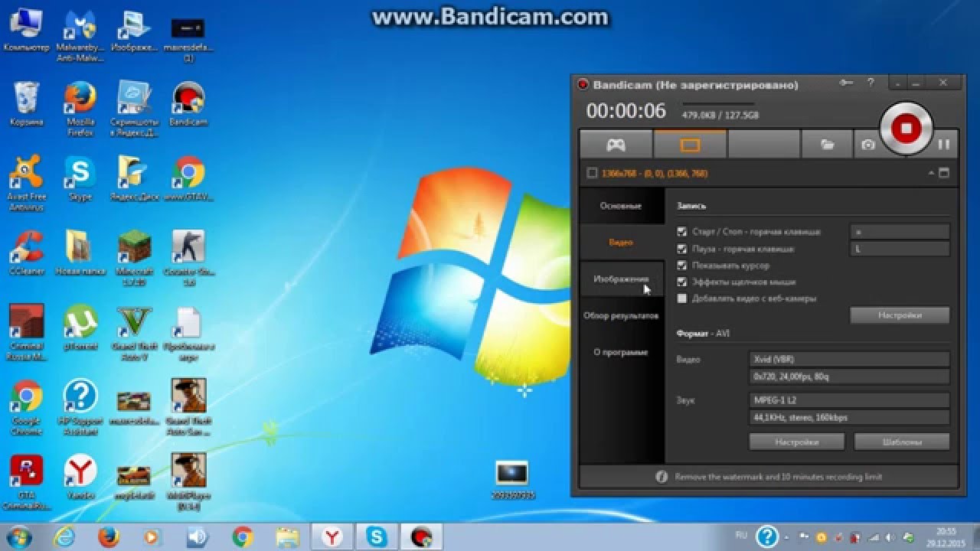Open the Шаблоны presets button
This screenshot has height=551, width=980.
(902, 442)
